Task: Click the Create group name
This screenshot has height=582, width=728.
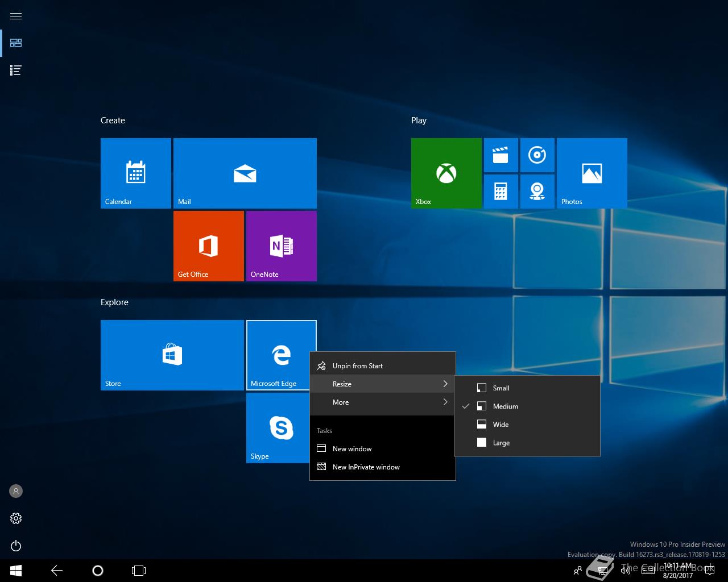Action: point(113,120)
